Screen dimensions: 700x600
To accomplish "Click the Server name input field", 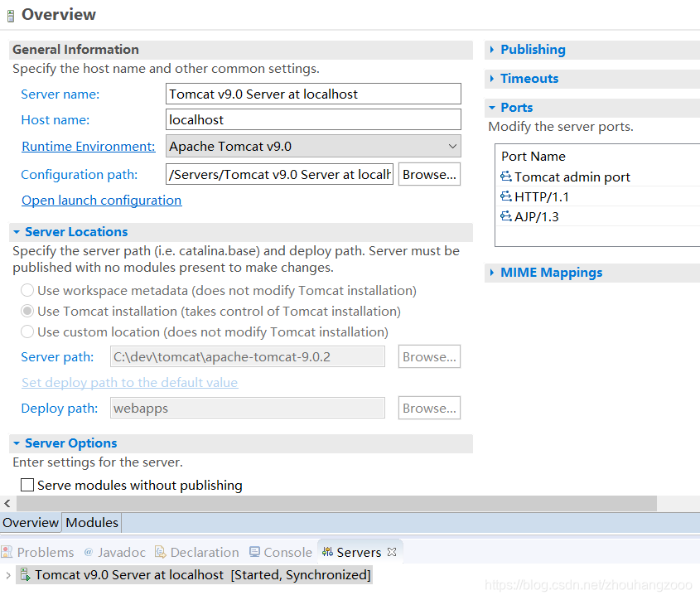I will click(313, 94).
